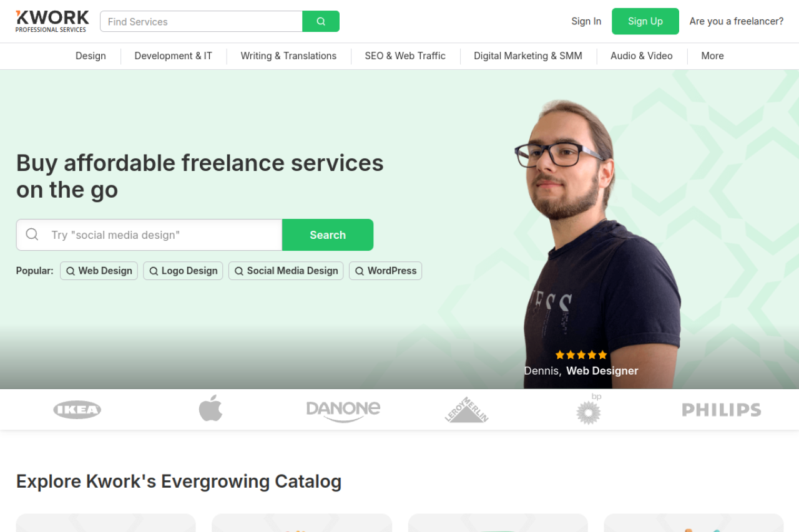
Task: Click the hero Search button
Action: point(328,235)
